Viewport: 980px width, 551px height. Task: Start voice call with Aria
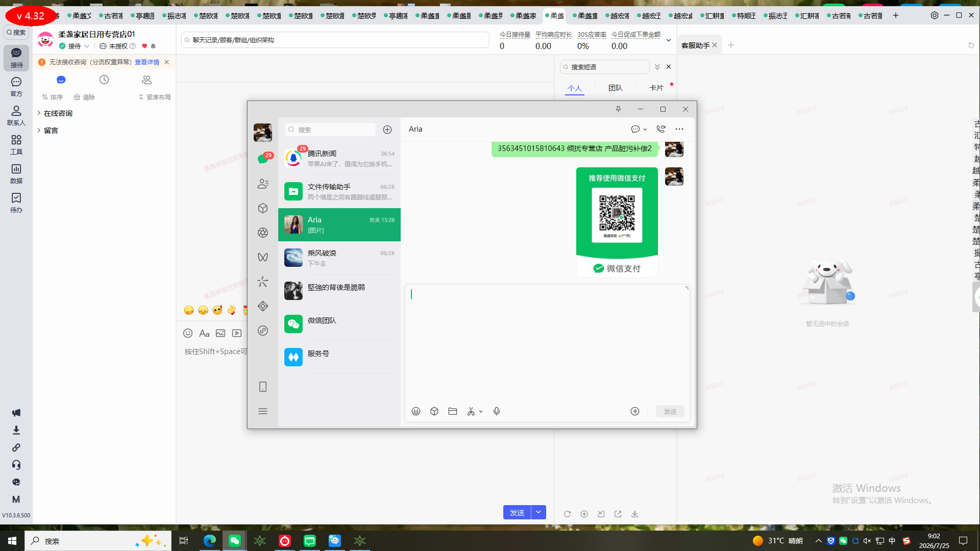661,129
